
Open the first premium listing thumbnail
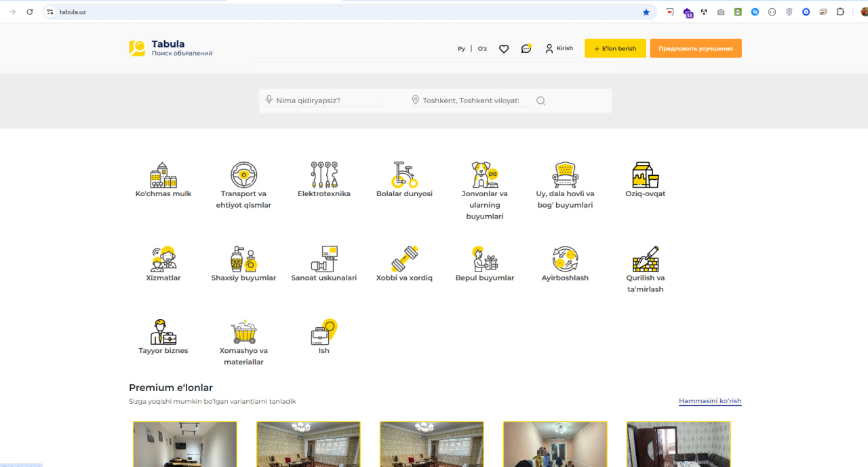[x=185, y=444]
